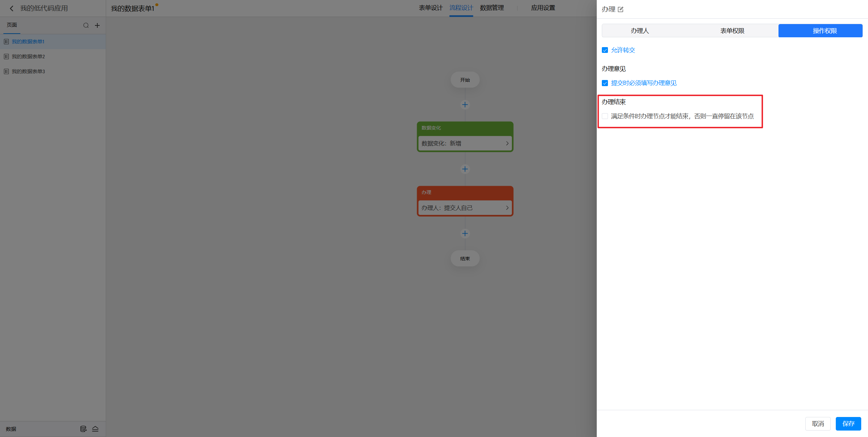Image resolution: width=868 pixels, height=437 pixels.
Task: Click the 取消 button
Action: pos(817,424)
